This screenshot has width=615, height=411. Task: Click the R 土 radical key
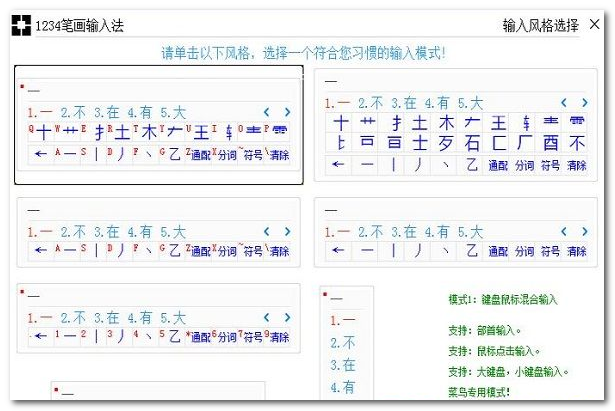coord(120,133)
